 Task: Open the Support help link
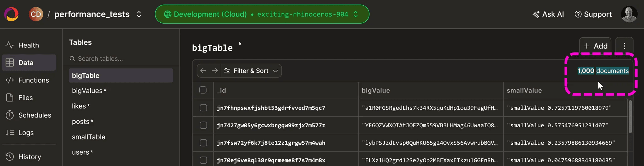coord(593,14)
